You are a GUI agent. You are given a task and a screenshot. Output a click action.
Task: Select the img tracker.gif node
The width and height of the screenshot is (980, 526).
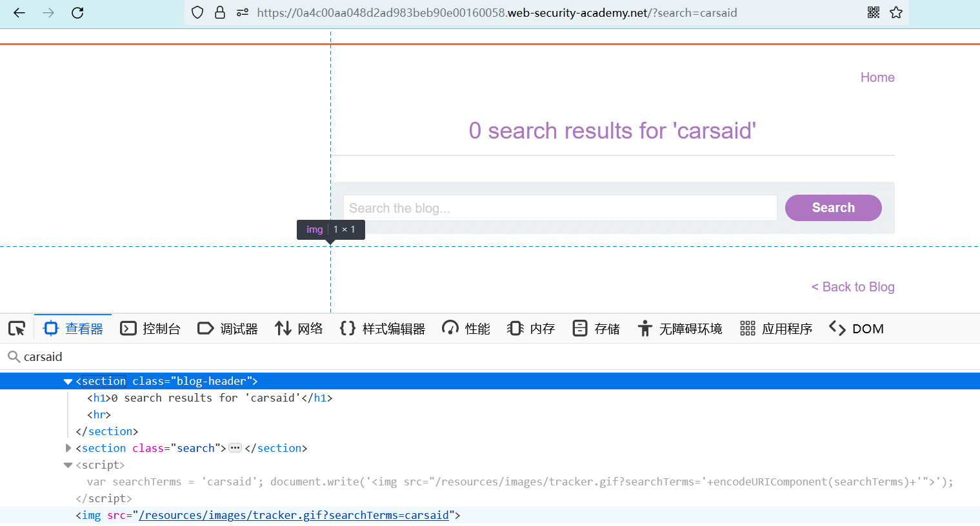[268, 515]
